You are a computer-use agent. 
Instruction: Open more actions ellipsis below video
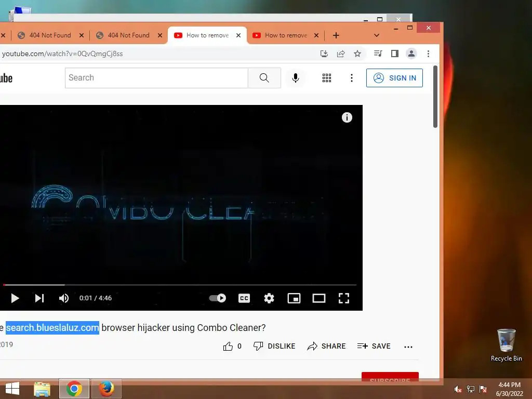[x=408, y=347]
